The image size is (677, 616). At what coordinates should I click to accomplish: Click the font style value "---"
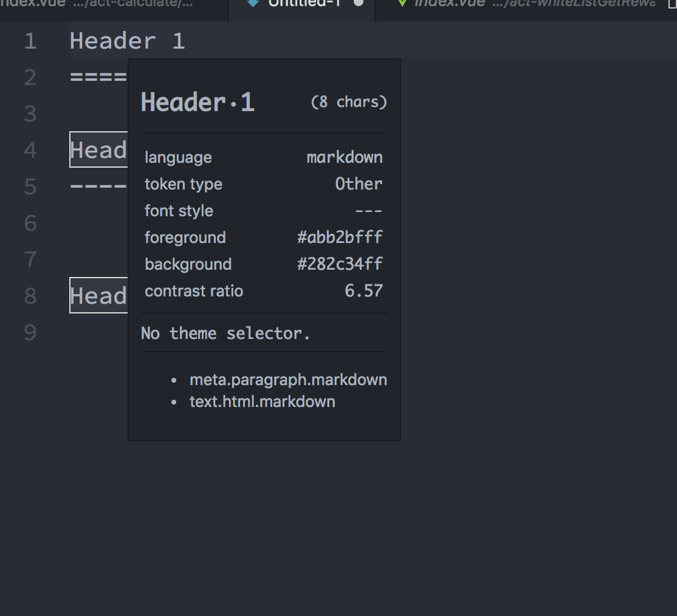coord(369,211)
